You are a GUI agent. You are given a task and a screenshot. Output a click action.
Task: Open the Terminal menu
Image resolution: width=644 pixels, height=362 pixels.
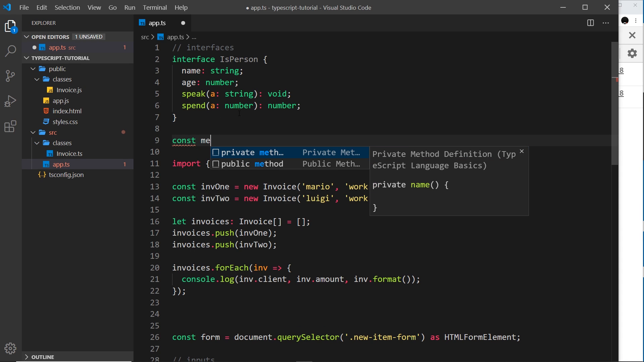point(155,7)
